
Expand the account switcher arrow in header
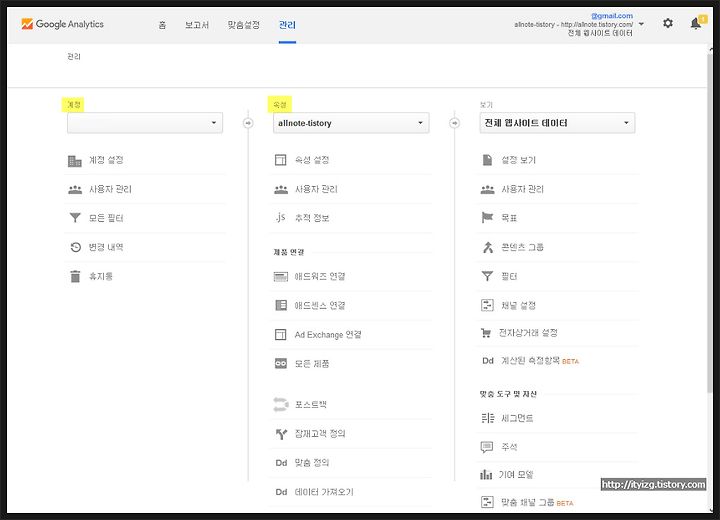click(641, 24)
